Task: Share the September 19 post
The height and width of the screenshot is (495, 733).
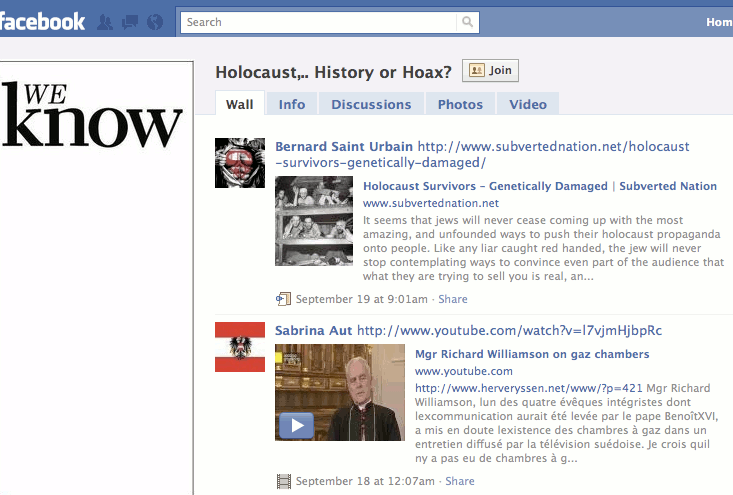Action: pyautogui.click(x=453, y=299)
